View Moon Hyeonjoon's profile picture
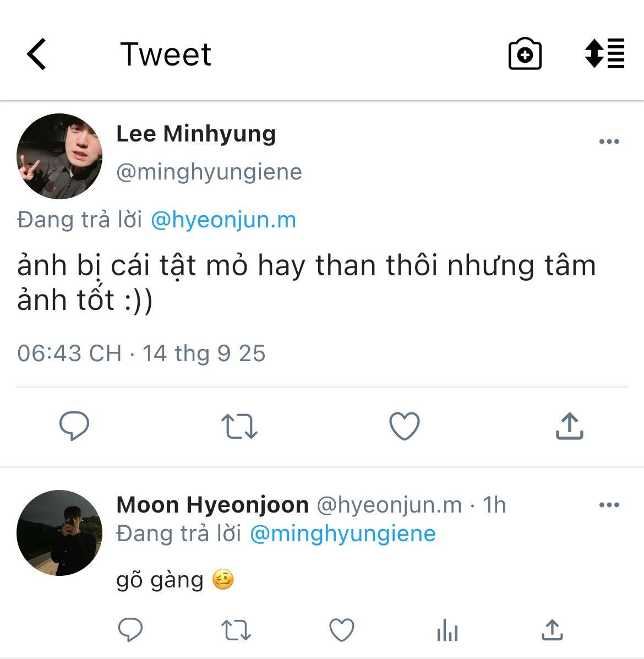The width and height of the screenshot is (644, 659). (59, 533)
